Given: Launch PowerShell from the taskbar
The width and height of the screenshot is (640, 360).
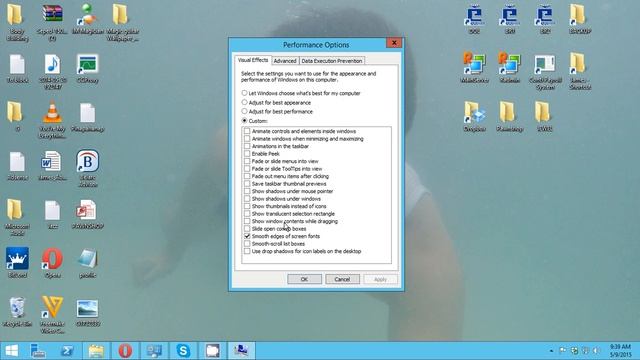Looking at the screenshot, I should (x=67, y=351).
